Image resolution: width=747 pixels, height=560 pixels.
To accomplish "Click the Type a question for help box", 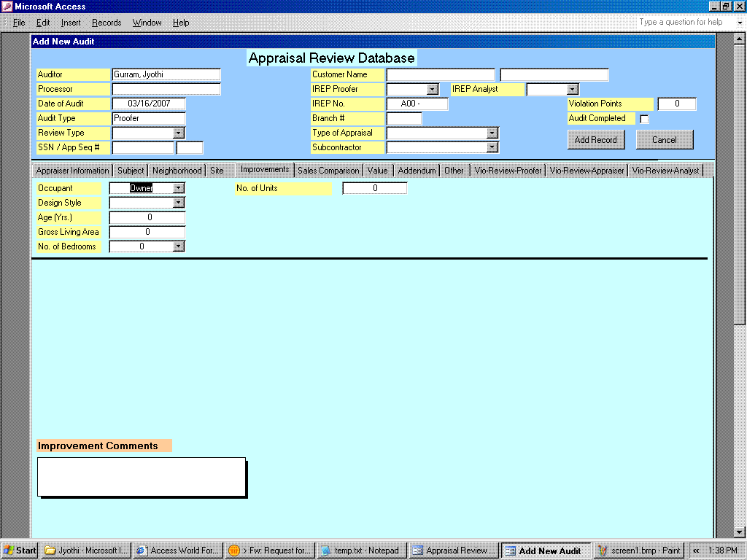I will pos(686,23).
